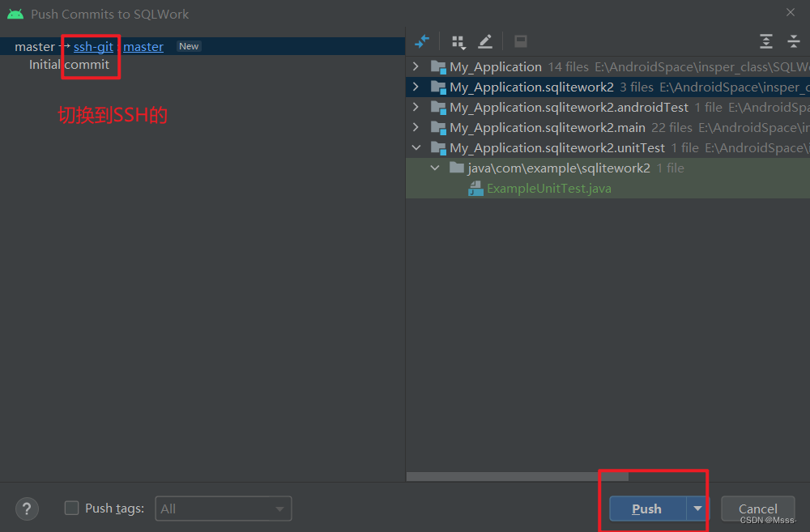Screen dimensions: 810x532
Task: Click the Push button
Action: [647, 509]
